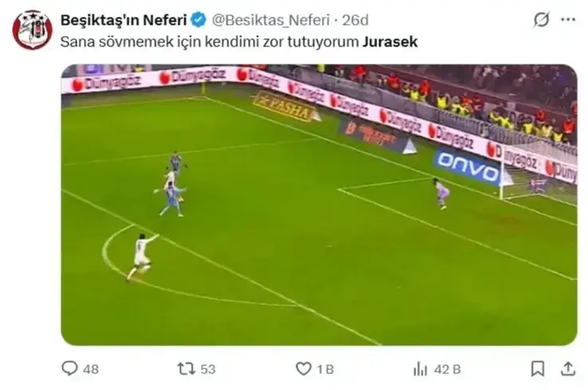Click the bold Jurasek word
The width and height of the screenshot is (588, 390).
(x=390, y=41)
